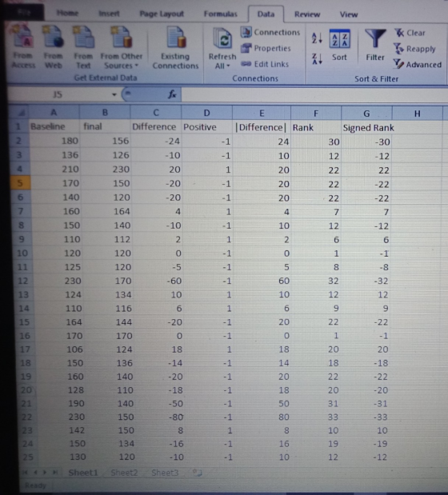
Task: Select the Positive header cell
Action: 207,127
